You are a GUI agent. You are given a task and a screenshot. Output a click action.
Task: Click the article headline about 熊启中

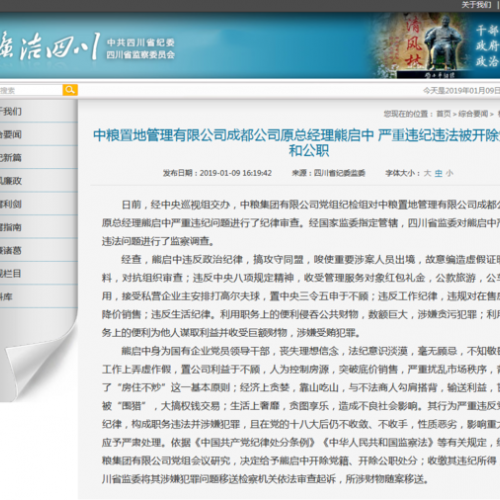(296, 143)
